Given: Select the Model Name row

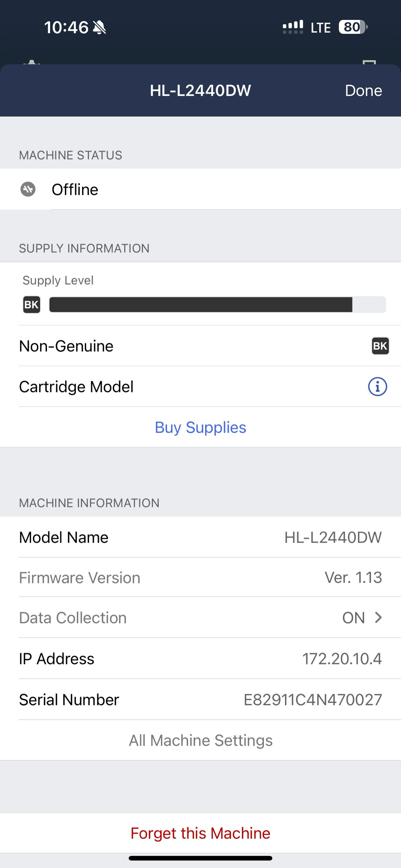Looking at the screenshot, I should pyautogui.click(x=200, y=537).
